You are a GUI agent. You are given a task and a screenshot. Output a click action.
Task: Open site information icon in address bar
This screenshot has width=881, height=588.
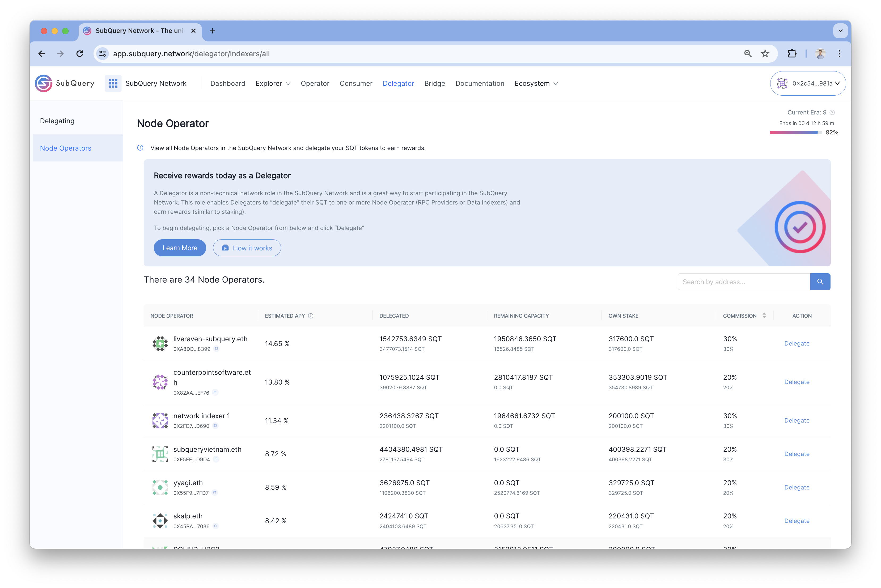coord(102,54)
